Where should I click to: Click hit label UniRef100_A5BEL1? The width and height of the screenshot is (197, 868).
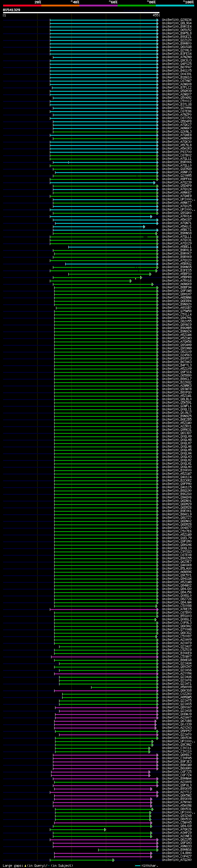(176, 247)
